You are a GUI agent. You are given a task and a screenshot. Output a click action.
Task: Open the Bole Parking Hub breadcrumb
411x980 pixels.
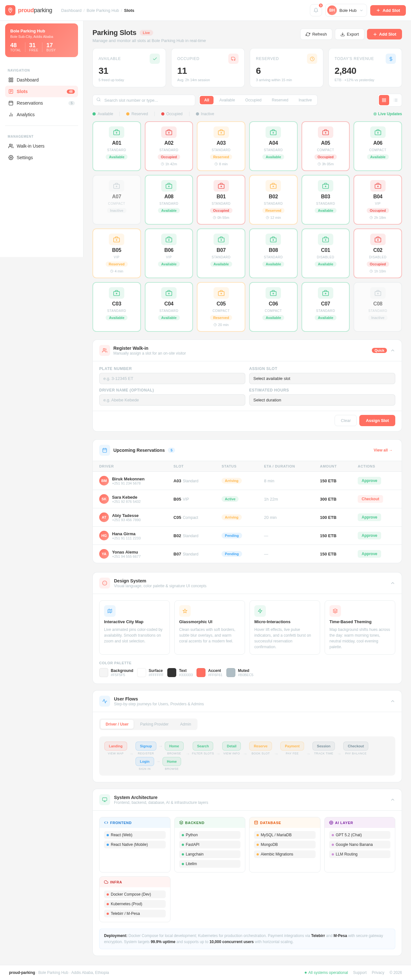click(103, 10)
